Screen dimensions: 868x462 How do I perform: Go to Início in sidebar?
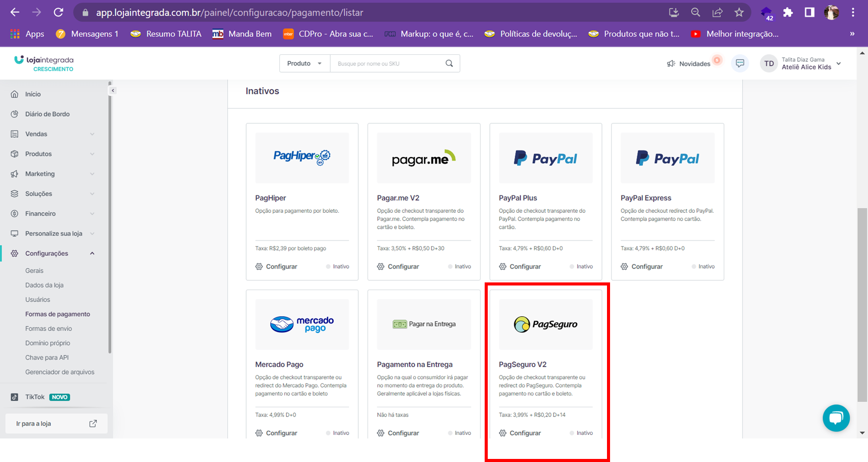(33, 94)
